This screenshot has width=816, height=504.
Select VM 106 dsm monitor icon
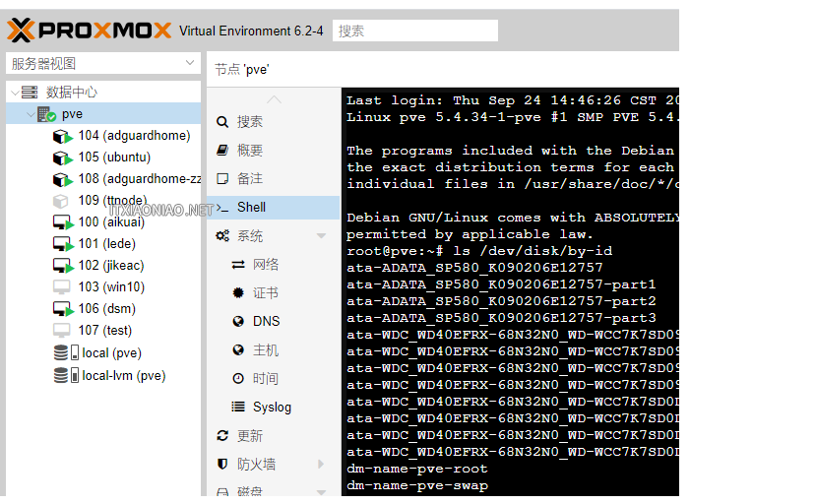click(63, 309)
